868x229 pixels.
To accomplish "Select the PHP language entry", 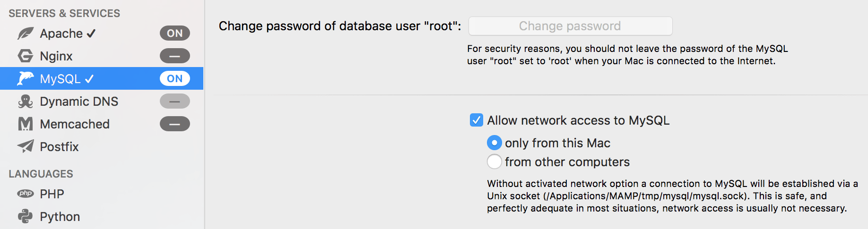I will (102, 194).
